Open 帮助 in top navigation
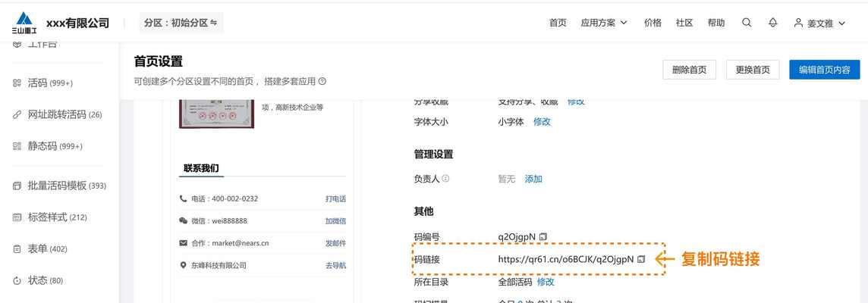The width and height of the screenshot is (868, 303). click(x=715, y=23)
